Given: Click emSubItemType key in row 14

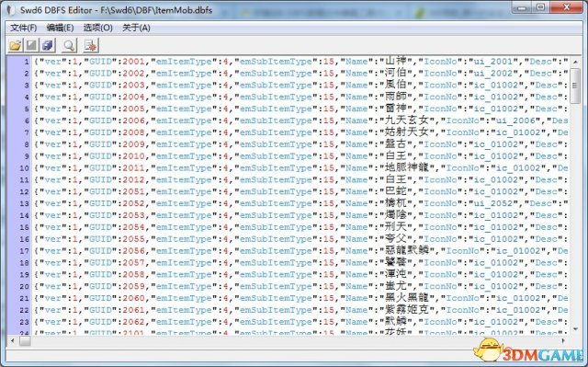Looking at the screenshot, I should coord(276,215).
